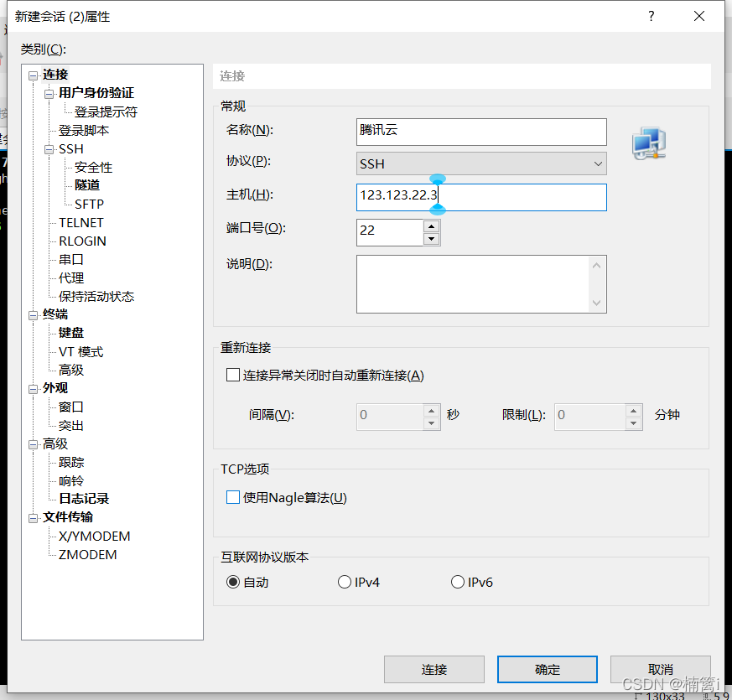Select the IPv4 radio button
This screenshot has width=732, height=700.
[344, 582]
